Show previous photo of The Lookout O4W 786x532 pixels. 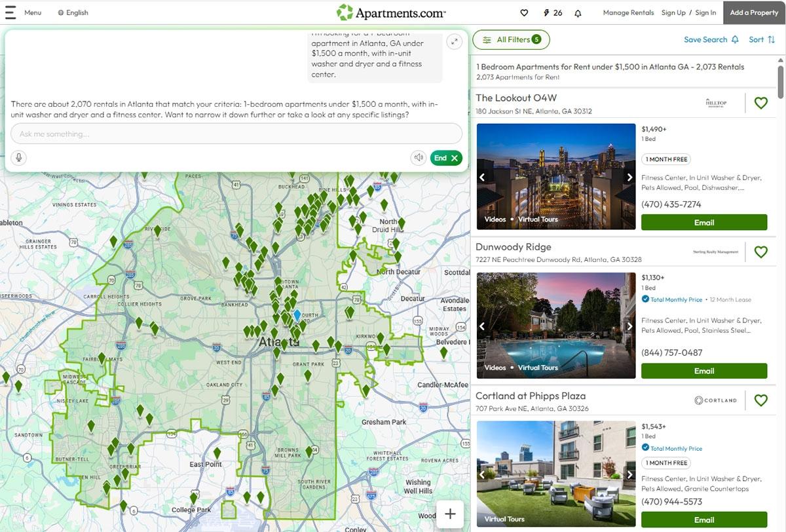click(x=482, y=177)
